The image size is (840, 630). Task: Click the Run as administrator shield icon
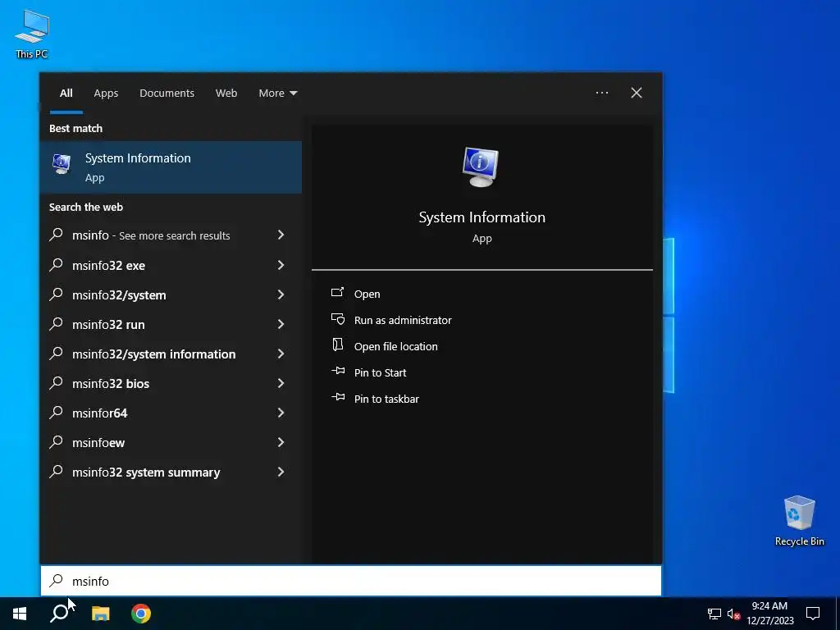[x=337, y=319]
